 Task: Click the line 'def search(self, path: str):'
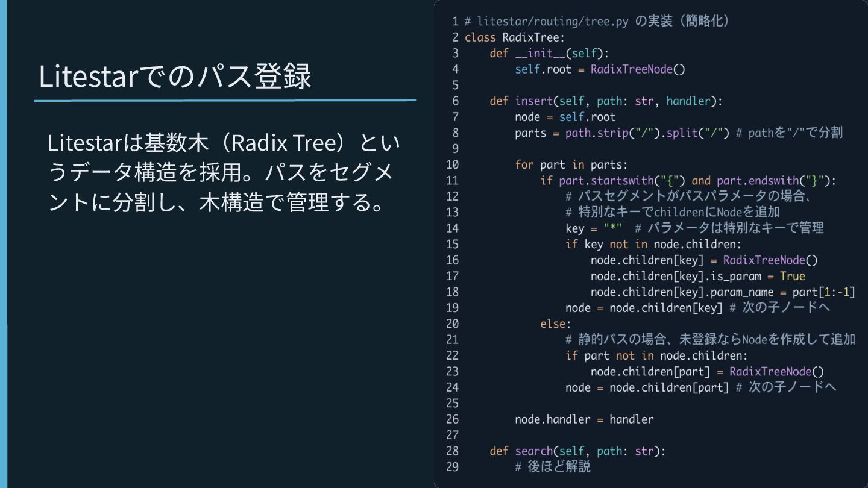pyautogui.click(x=577, y=451)
